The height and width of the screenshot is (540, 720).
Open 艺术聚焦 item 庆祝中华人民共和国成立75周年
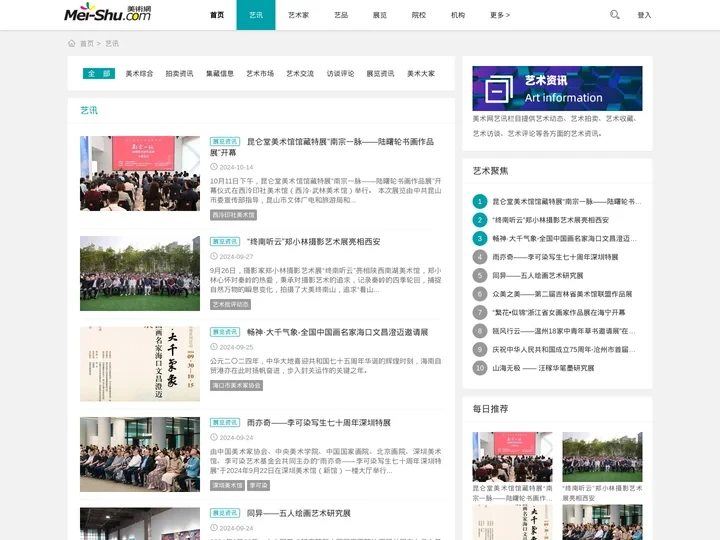pos(564,349)
